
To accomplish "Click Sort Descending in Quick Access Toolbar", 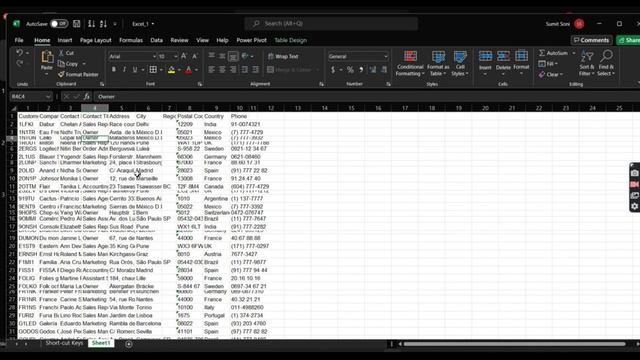I will (103, 24).
